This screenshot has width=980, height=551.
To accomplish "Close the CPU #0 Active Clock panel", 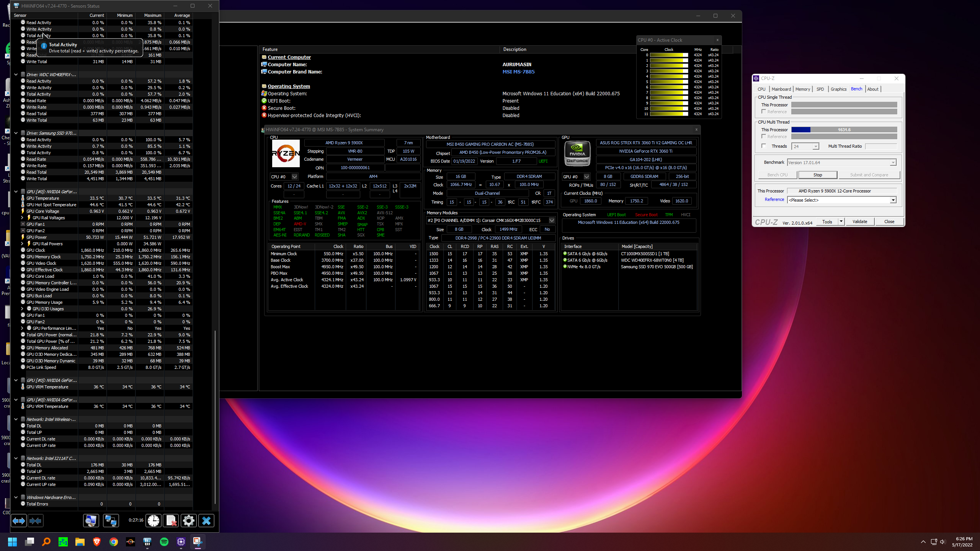I will [717, 40].
